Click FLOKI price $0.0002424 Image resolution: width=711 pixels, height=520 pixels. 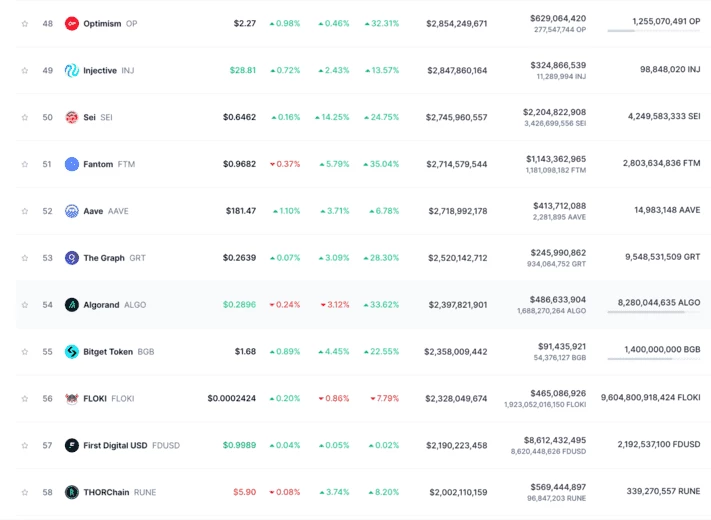click(x=232, y=399)
